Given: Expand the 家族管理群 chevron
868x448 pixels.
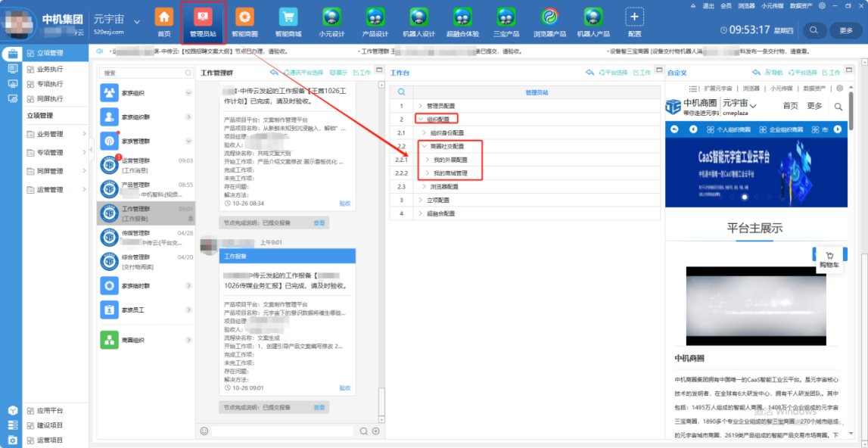Looking at the screenshot, I should coord(188,142).
